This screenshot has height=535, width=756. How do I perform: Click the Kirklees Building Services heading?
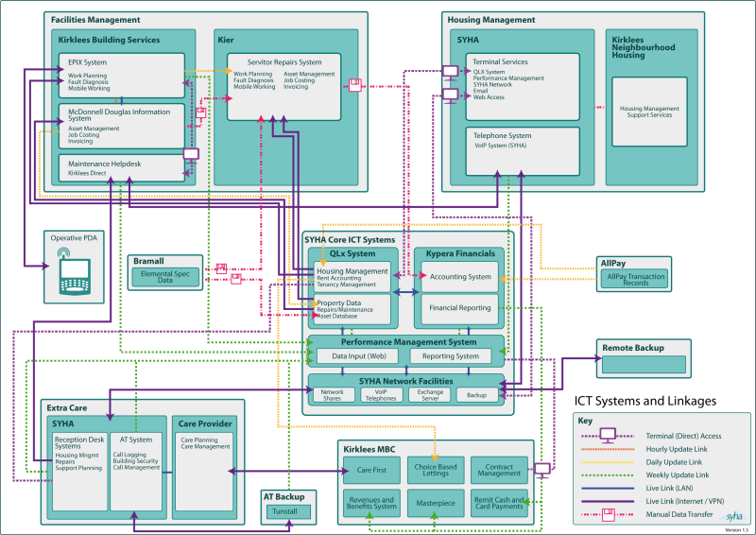[x=109, y=40]
